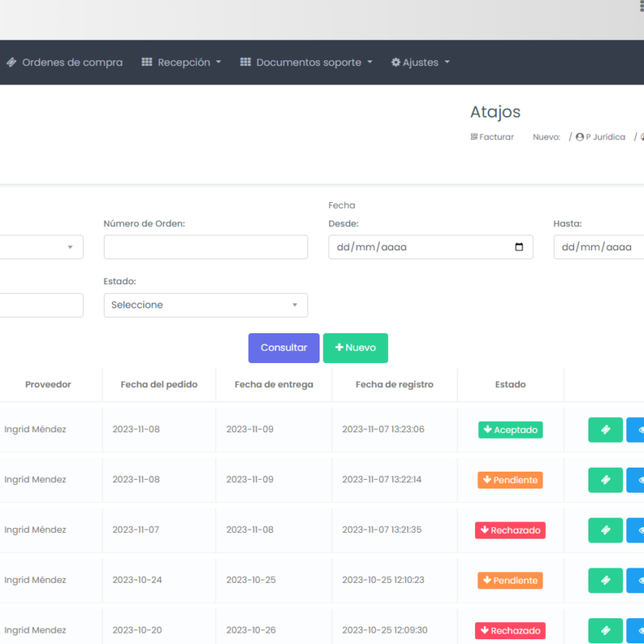The width and height of the screenshot is (644, 644).
Task: Click the Facturar QR shortcut
Action: (492, 137)
